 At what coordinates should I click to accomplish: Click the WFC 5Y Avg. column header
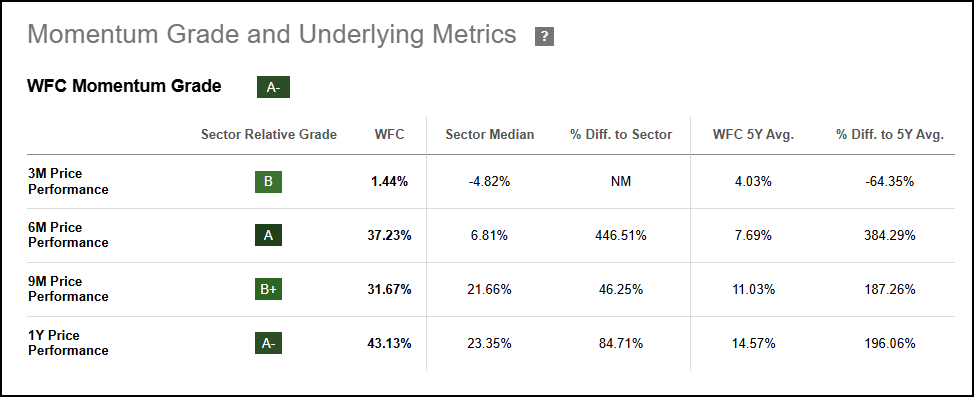point(753,134)
